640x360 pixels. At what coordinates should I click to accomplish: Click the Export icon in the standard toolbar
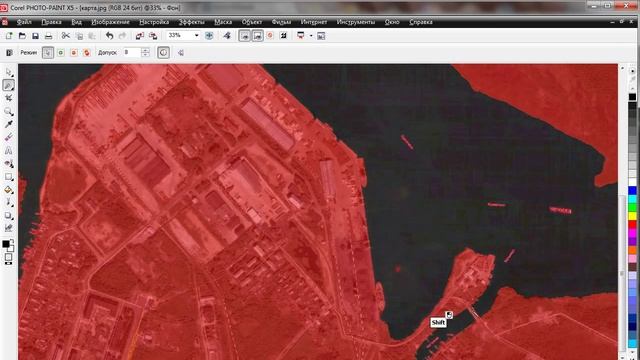pos(153,36)
